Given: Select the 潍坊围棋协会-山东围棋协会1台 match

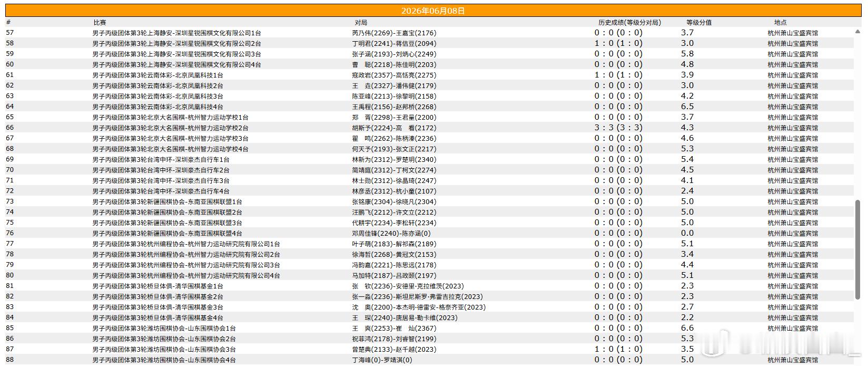Looking at the screenshot, I should point(164,328).
